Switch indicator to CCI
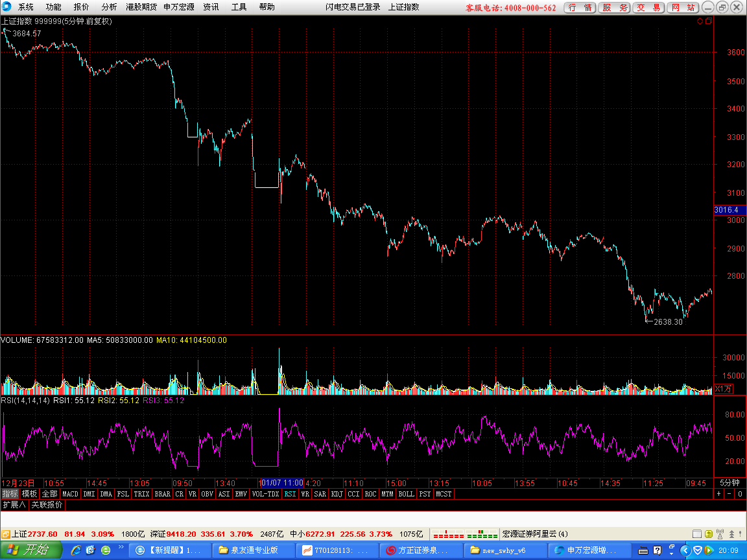 [353, 494]
